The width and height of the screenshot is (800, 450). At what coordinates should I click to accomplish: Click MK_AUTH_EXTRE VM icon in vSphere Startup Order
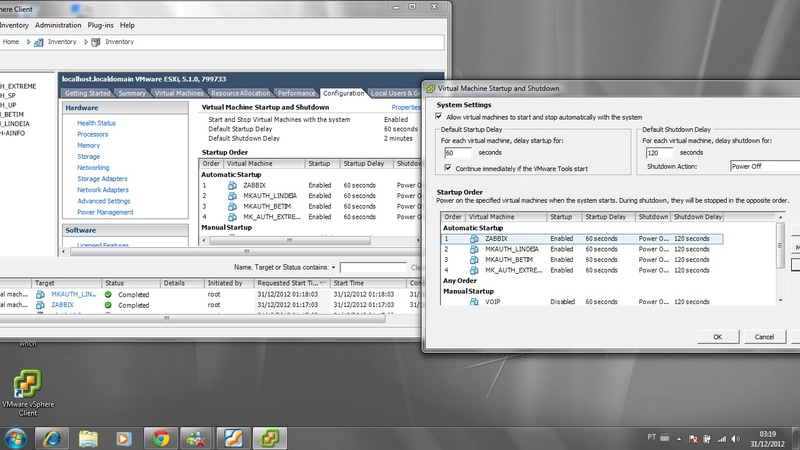[232, 217]
